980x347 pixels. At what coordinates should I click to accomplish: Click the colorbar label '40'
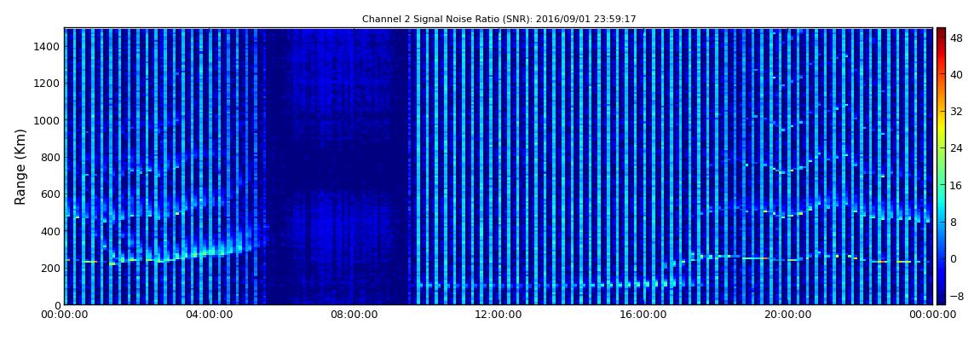pos(955,74)
